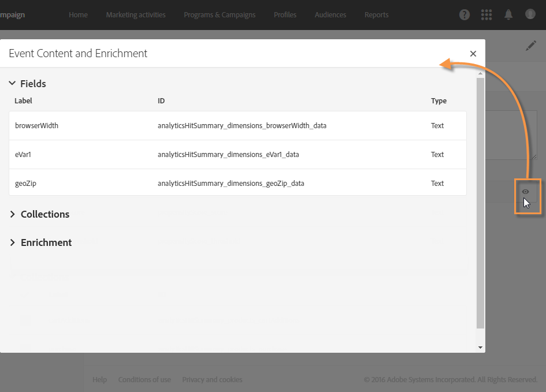The image size is (546, 392).
Task: Open the Home menu
Action: coord(78,14)
